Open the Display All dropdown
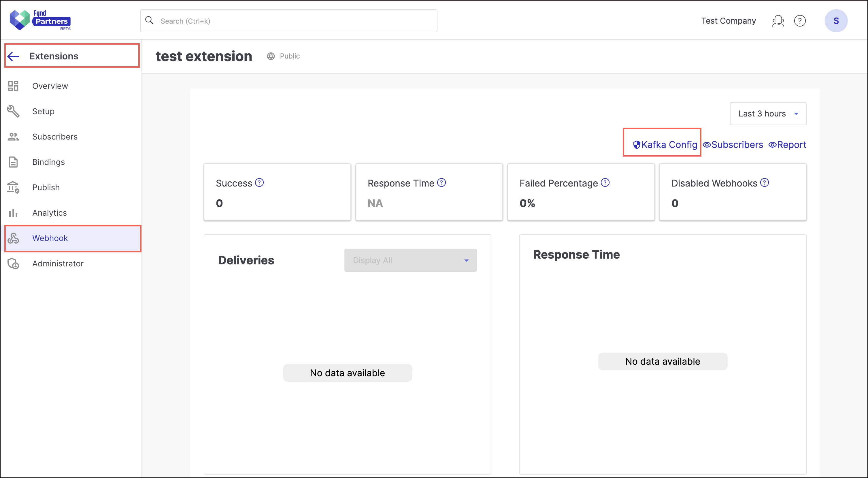 pyautogui.click(x=410, y=260)
